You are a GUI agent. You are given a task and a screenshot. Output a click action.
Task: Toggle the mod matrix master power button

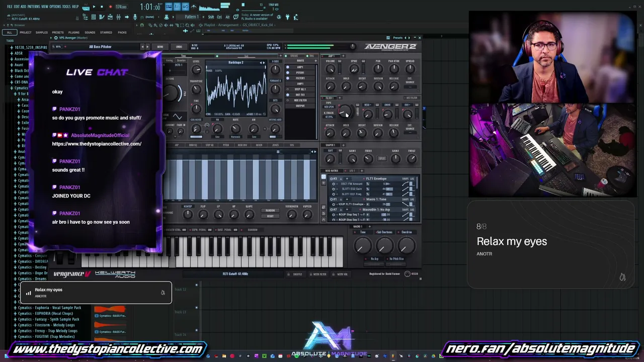click(324, 177)
